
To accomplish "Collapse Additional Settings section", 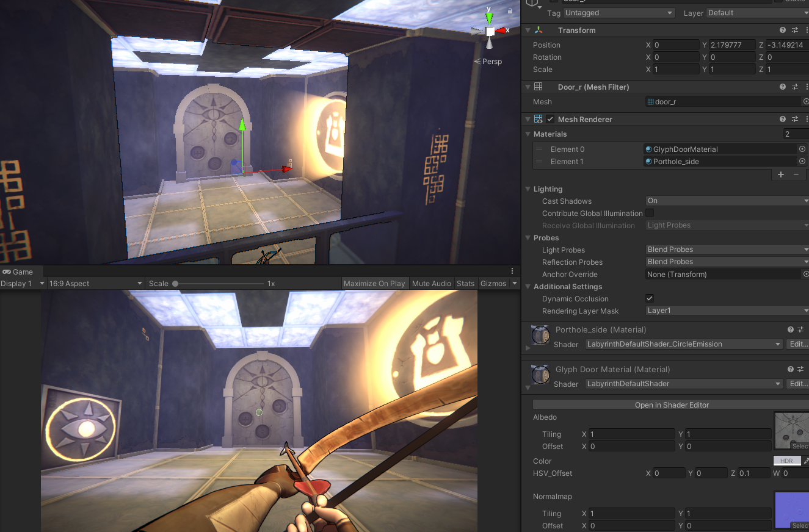I will [x=528, y=286].
